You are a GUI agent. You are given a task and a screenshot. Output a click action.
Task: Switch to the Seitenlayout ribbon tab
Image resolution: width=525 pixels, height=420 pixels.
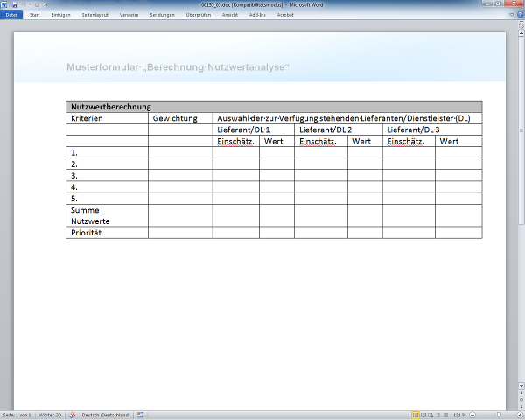[96, 14]
